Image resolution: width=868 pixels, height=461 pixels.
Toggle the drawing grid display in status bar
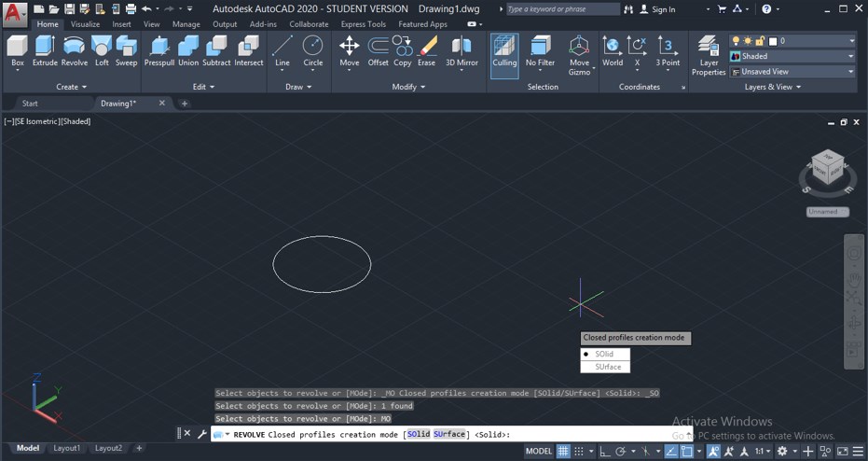coord(564,452)
